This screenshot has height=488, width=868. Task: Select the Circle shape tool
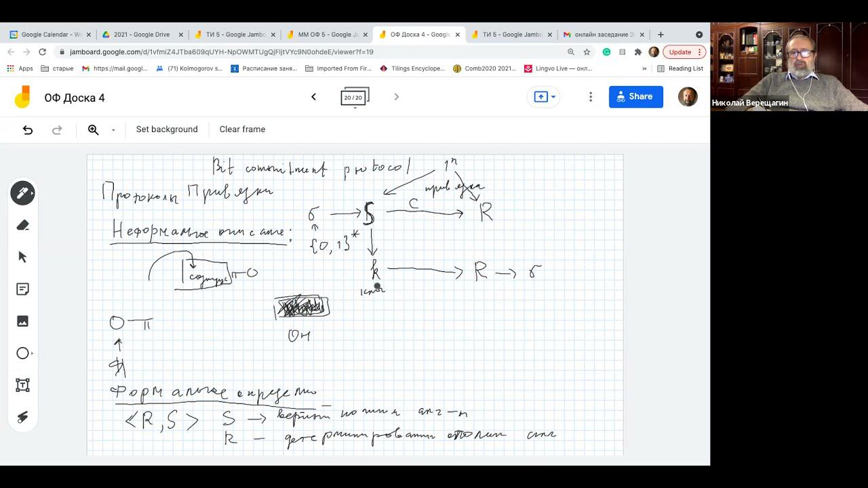coord(22,353)
